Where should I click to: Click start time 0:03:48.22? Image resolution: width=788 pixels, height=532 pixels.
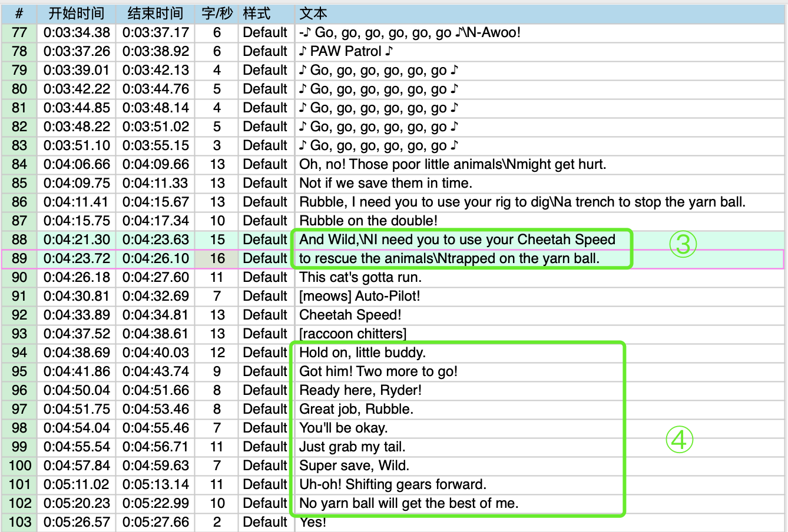pyautogui.click(x=77, y=127)
